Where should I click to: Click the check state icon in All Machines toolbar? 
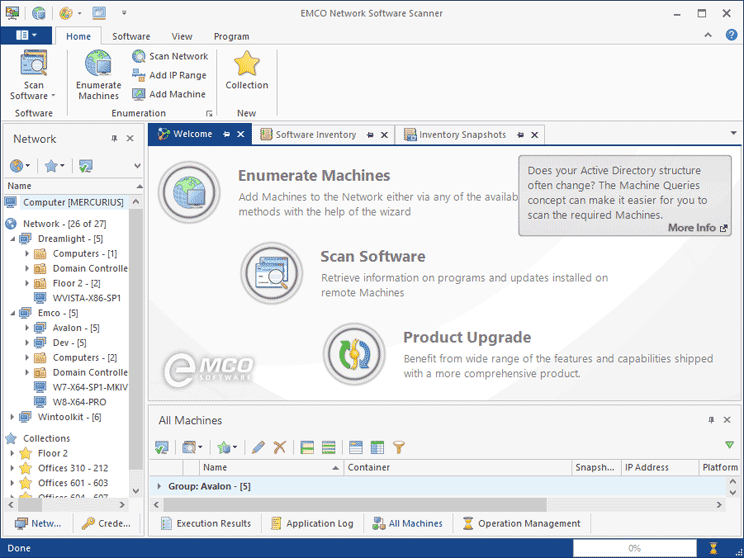coord(162,447)
